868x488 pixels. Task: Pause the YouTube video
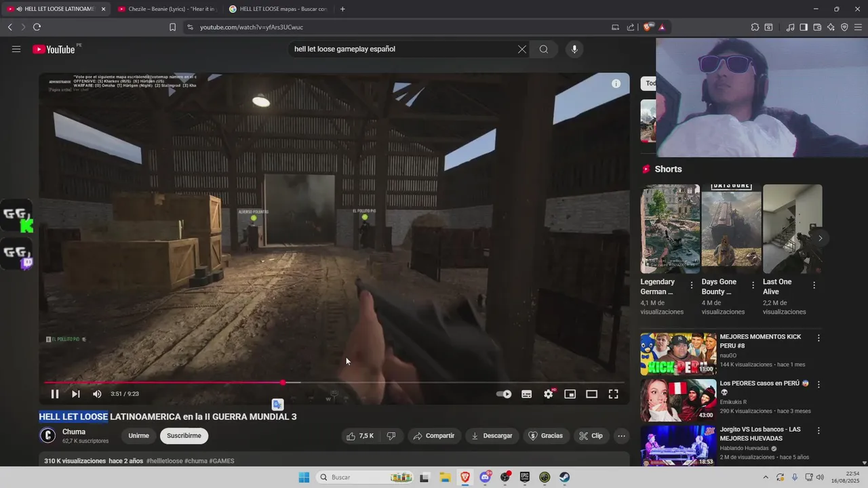[55, 394]
